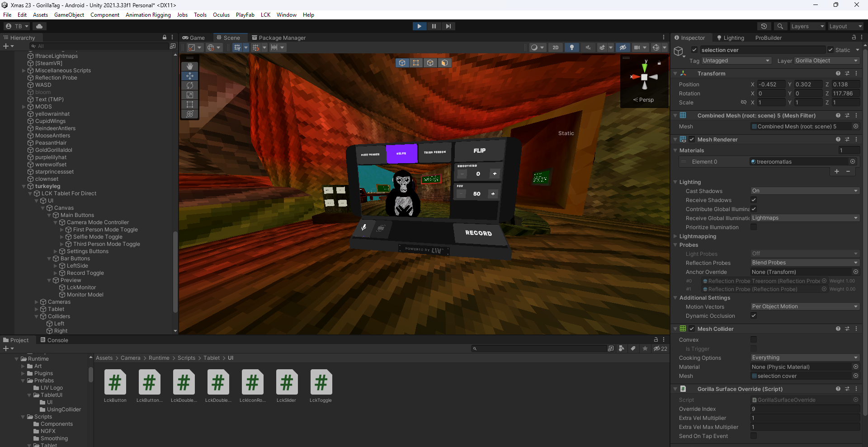Open the Layers dropdown
Image resolution: width=868 pixels, height=447 pixels.
[807, 26]
